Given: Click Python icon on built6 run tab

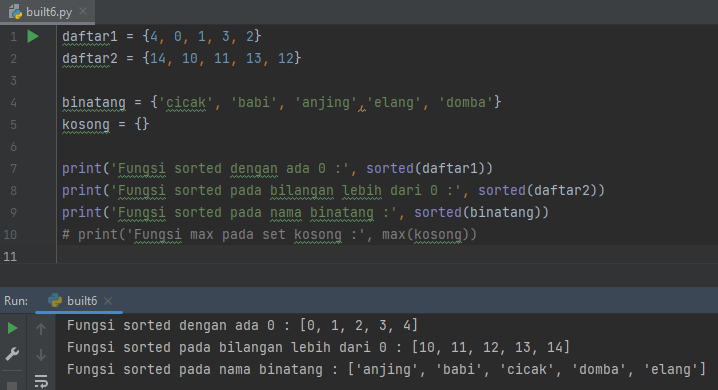Looking at the screenshot, I should click(55, 300).
